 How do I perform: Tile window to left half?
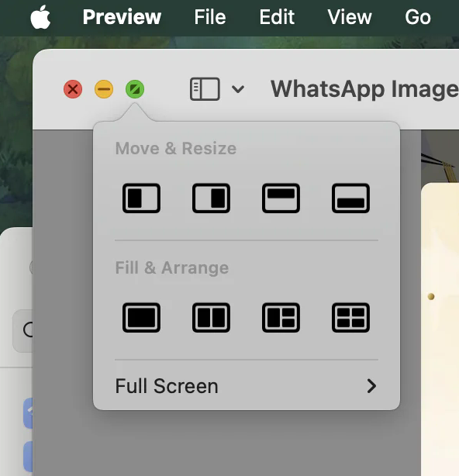[141, 198]
